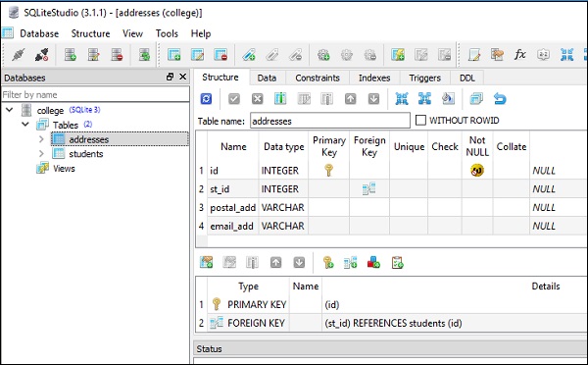Open the collations editor icon
Screen dimensions: 588x365
tap(543, 55)
